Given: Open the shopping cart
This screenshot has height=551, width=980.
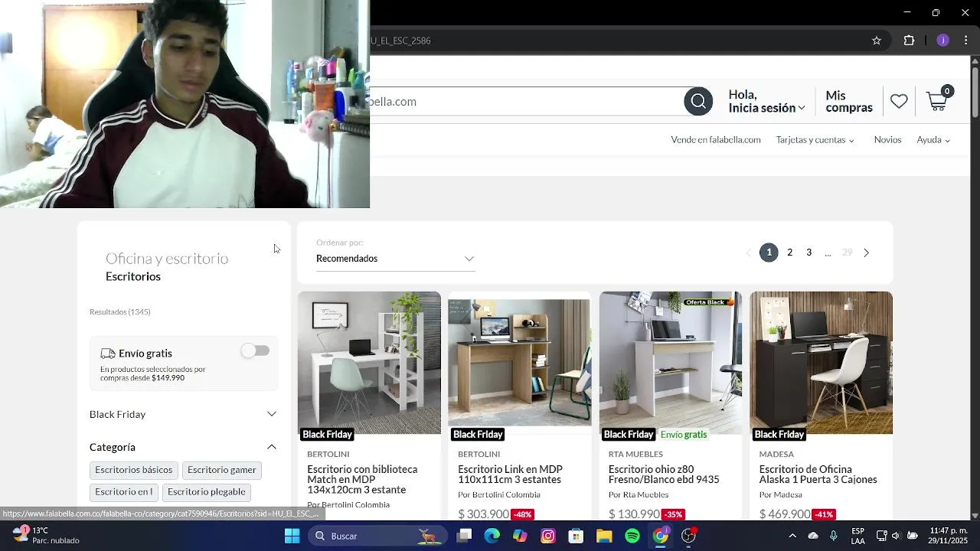Looking at the screenshot, I should click(x=938, y=100).
